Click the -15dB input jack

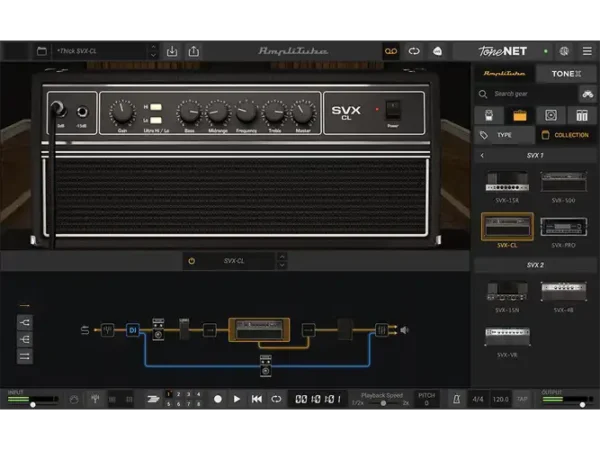(82, 112)
